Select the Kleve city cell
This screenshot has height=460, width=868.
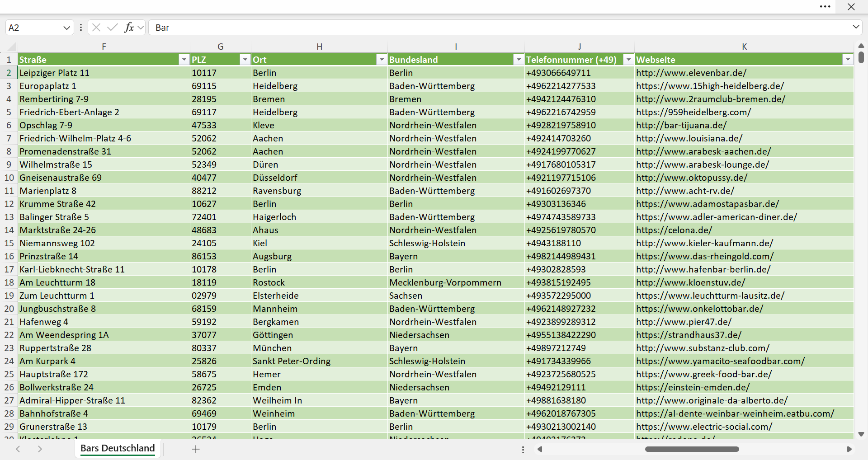[319, 125]
